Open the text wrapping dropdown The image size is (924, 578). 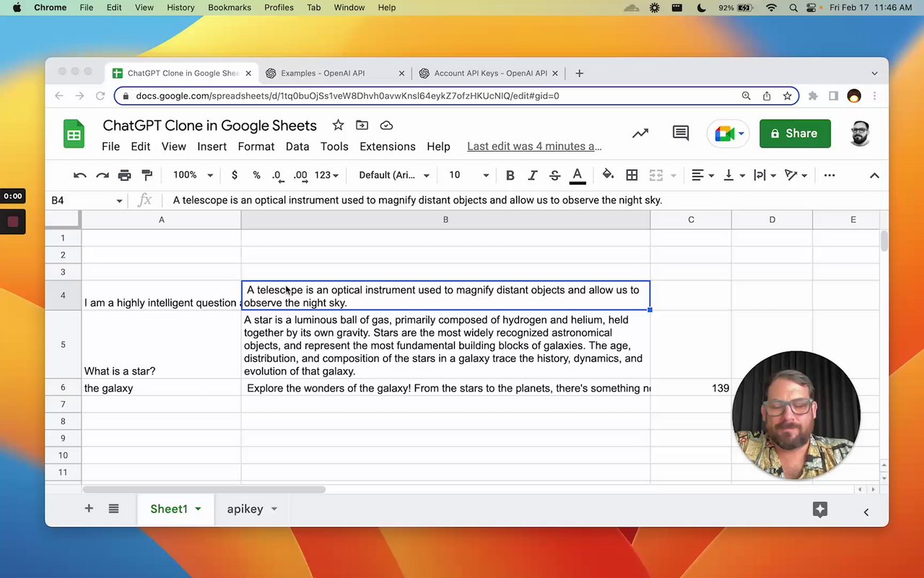[764, 175]
